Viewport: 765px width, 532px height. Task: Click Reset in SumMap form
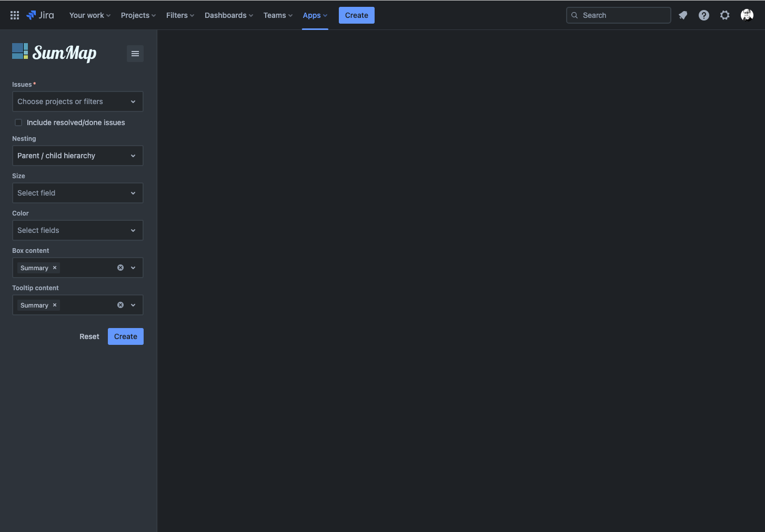pos(89,336)
